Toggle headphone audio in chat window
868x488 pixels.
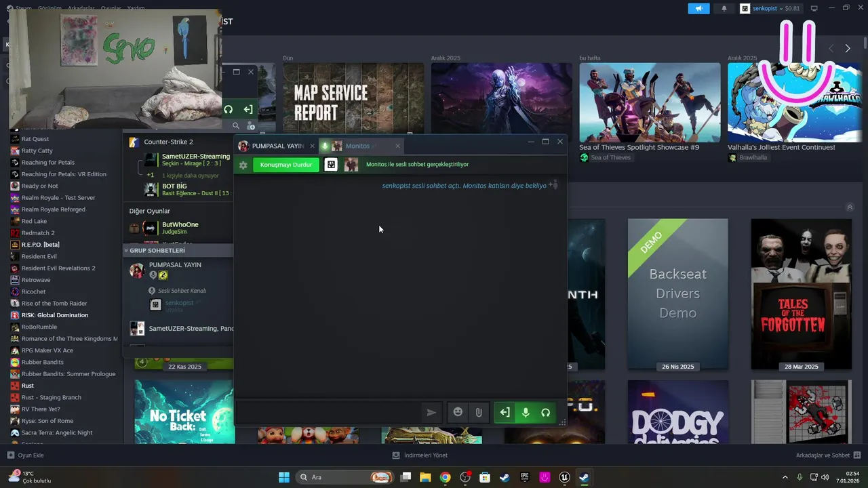pos(546,412)
